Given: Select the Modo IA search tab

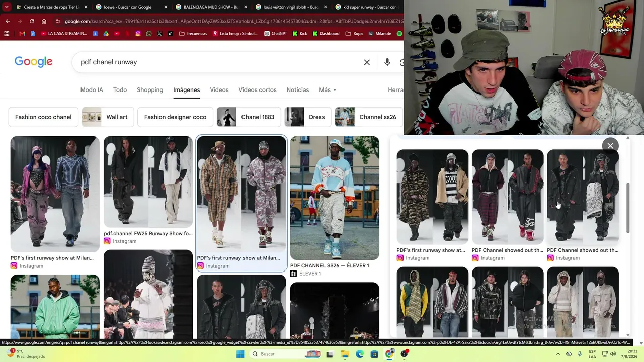Looking at the screenshot, I should point(92,89).
